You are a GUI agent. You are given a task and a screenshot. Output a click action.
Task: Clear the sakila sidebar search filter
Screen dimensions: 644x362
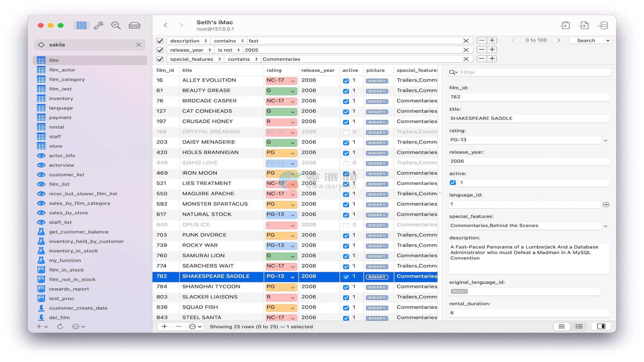pyautogui.click(x=139, y=45)
